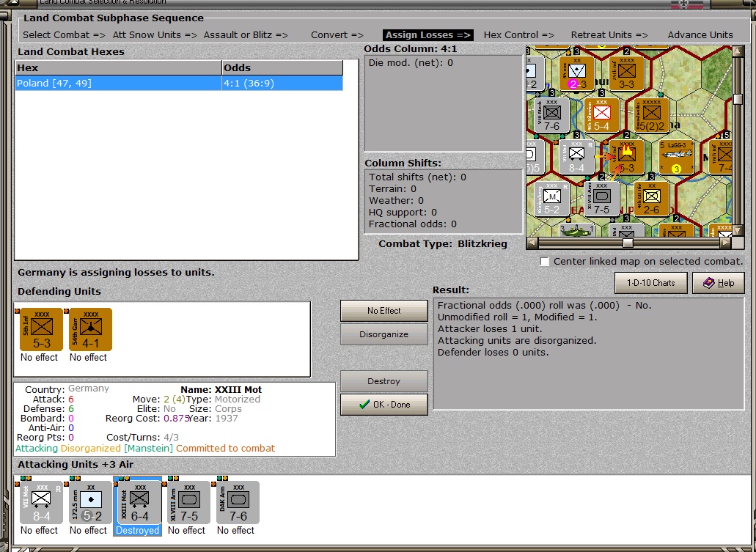The width and height of the screenshot is (756, 552).
Task: Click the Assign Losses subphase step
Action: [x=427, y=34]
